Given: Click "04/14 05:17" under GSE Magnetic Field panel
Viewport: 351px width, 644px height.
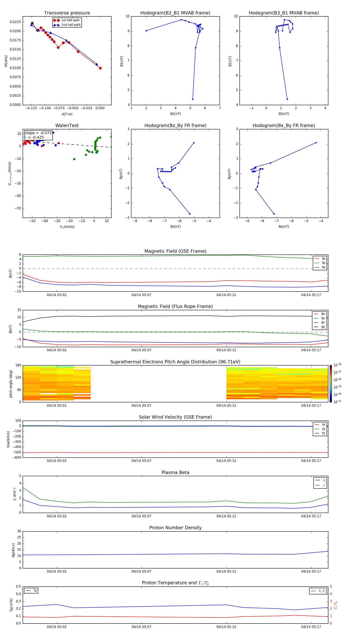Looking at the screenshot, I should (311, 295).
